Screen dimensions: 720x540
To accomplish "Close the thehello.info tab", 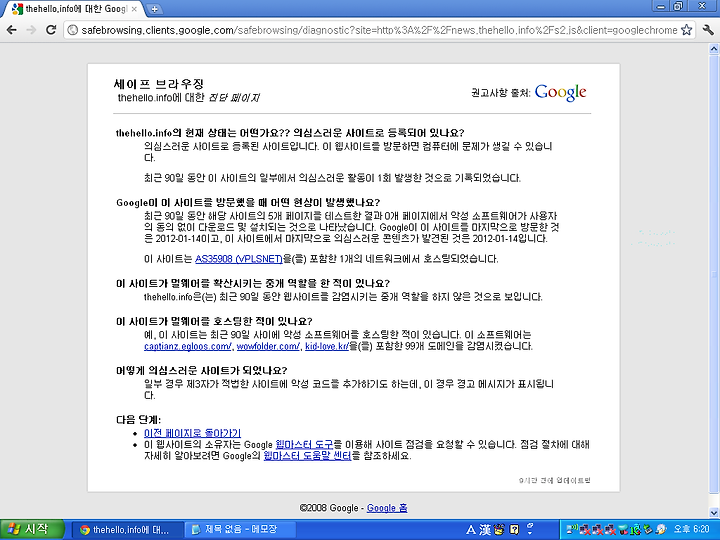I will tap(134, 9).
